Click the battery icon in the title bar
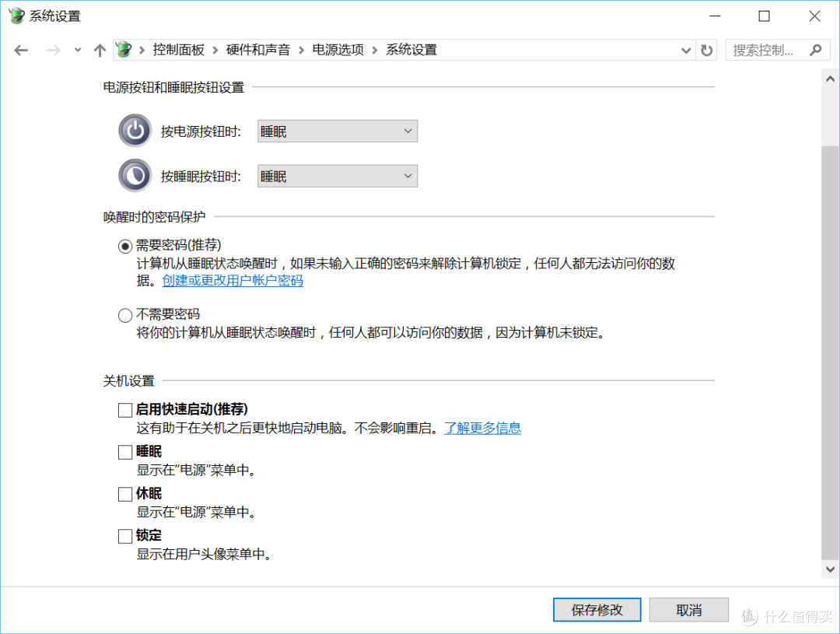Viewport: 840px width, 634px height. tap(16, 16)
